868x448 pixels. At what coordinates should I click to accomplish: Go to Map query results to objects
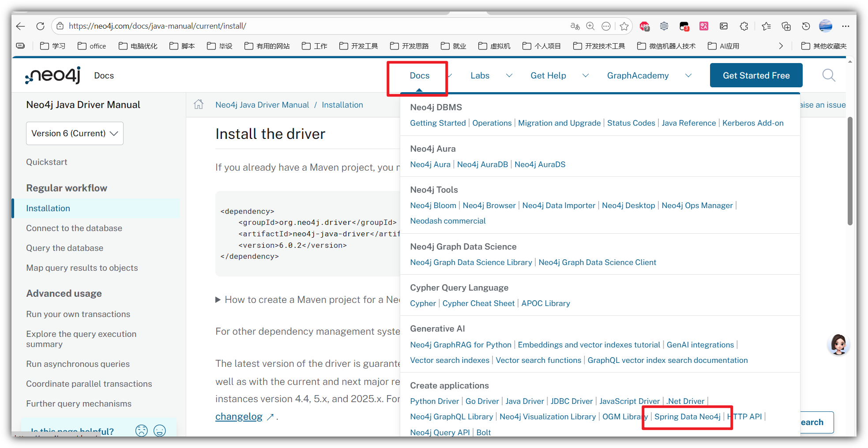click(82, 268)
